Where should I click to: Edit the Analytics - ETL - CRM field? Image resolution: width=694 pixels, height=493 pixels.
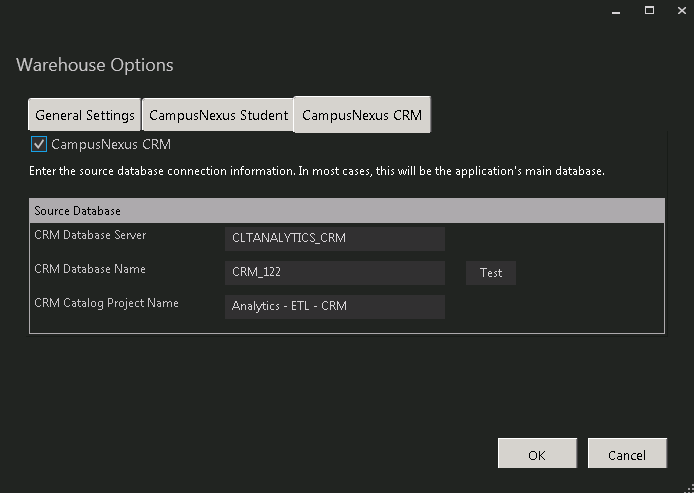pos(334,306)
